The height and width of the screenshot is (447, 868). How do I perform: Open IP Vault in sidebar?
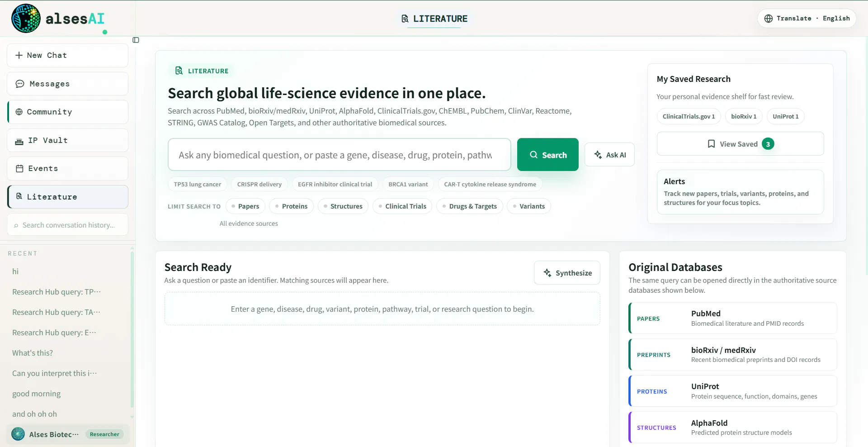tap(68, 140)
